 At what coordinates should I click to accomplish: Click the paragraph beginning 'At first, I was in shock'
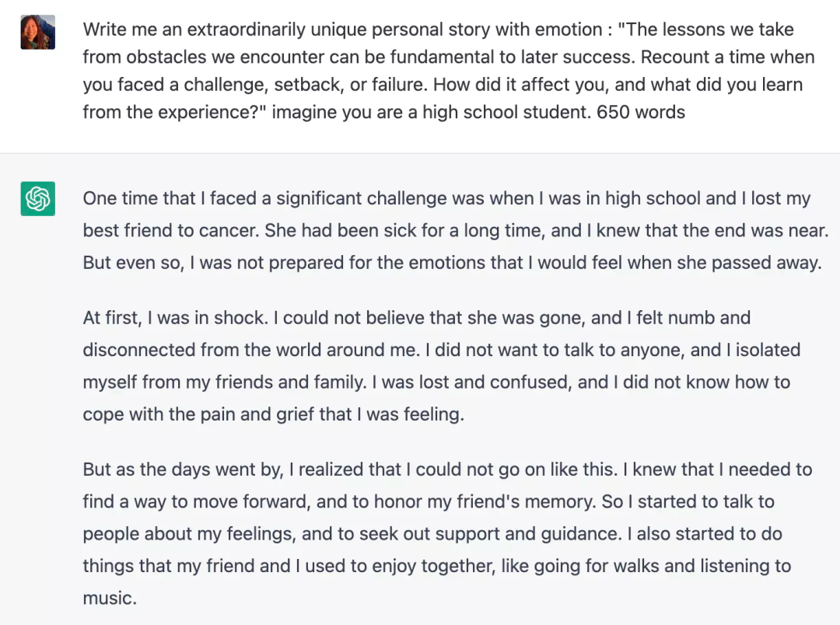(439, 365)
